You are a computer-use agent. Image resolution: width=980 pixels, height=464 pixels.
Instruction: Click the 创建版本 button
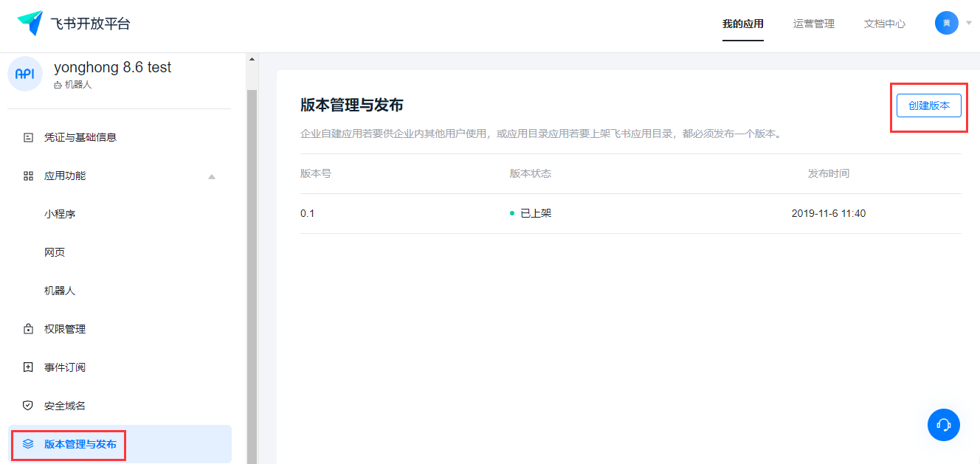tap(928, 105)
